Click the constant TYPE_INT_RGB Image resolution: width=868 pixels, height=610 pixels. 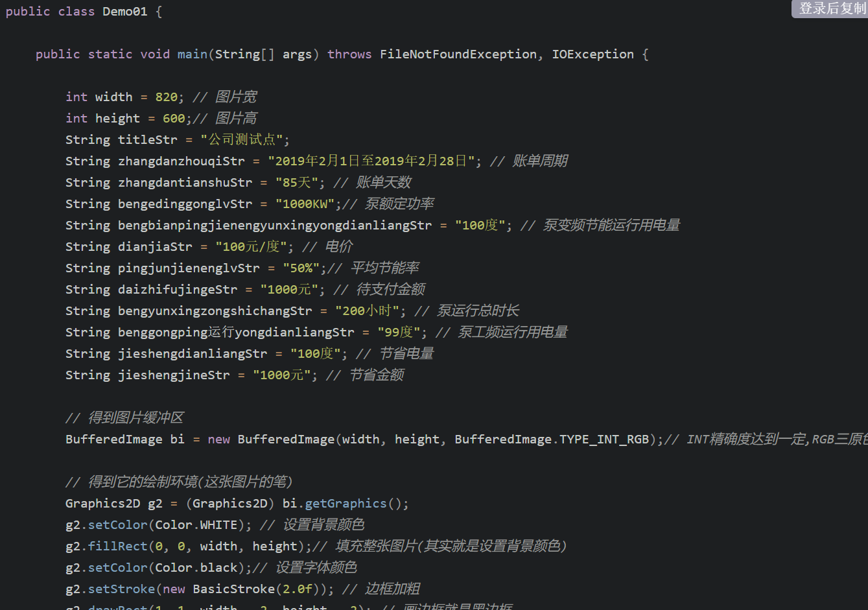click(x=604, y=440)
